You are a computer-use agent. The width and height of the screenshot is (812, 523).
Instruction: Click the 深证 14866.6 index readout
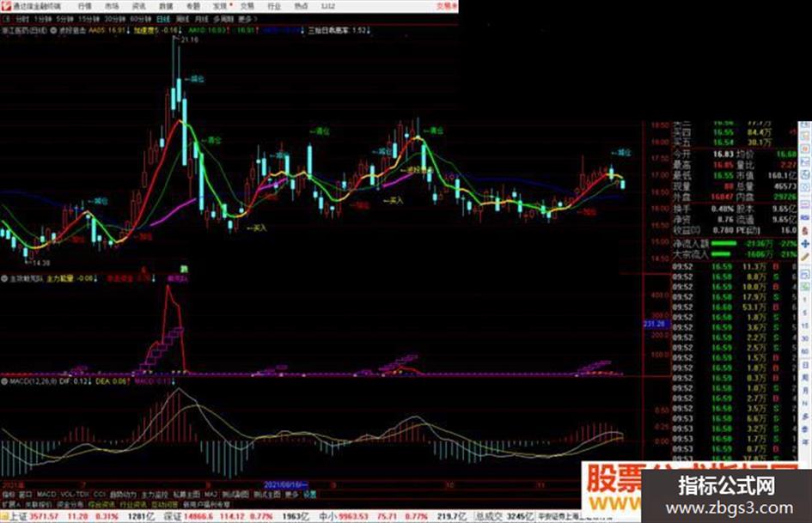[x=190, y=516]
